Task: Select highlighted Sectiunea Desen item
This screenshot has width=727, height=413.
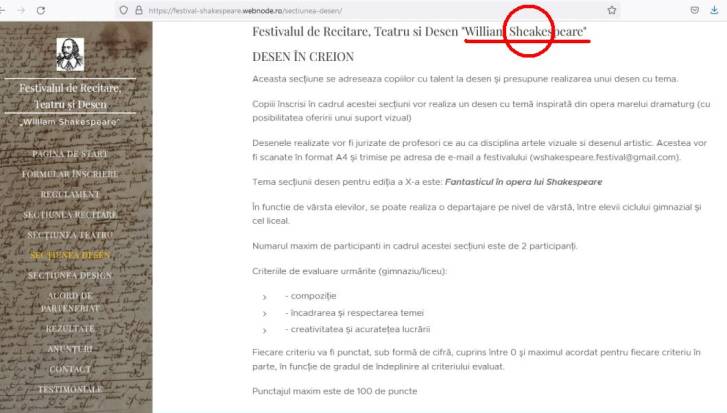Action: coord(70,255)
